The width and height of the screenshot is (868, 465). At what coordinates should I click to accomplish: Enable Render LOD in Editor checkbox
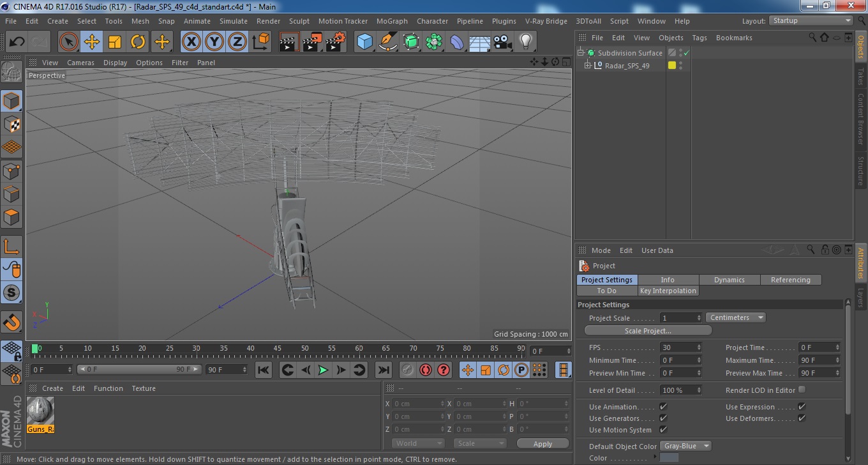tap(802, 390)
